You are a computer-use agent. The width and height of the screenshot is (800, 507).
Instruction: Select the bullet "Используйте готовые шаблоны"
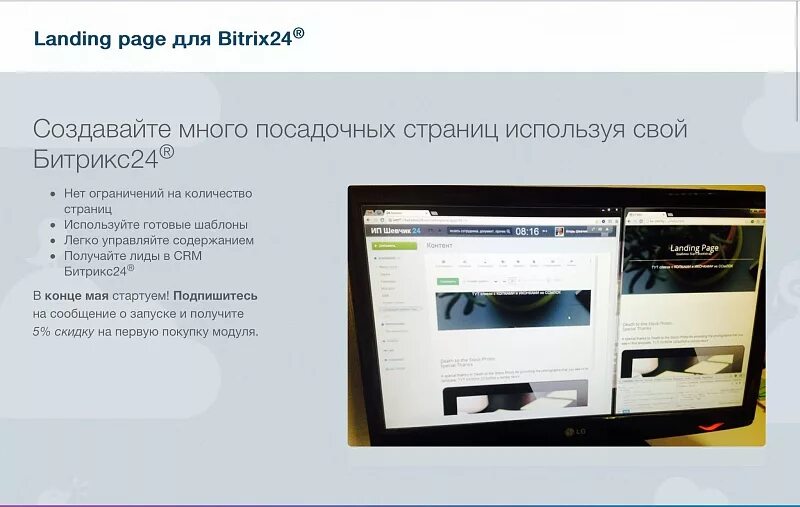click(156, 224)
